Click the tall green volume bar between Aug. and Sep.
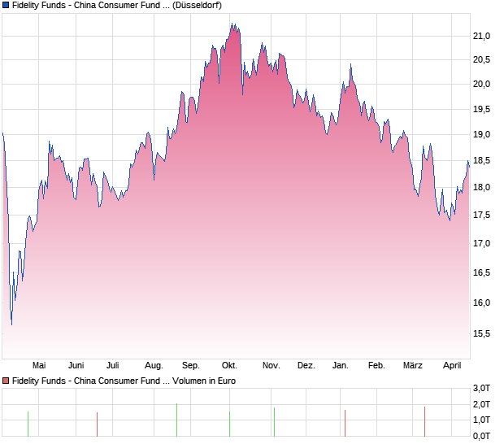Image resolution: width=504 pixels, height=444 pixels. (176, 420)
